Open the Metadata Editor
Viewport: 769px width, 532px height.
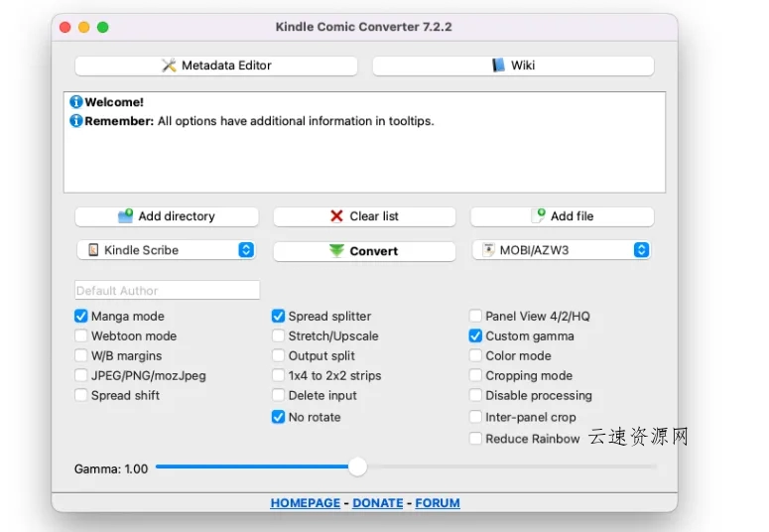[x=215, y=66]
